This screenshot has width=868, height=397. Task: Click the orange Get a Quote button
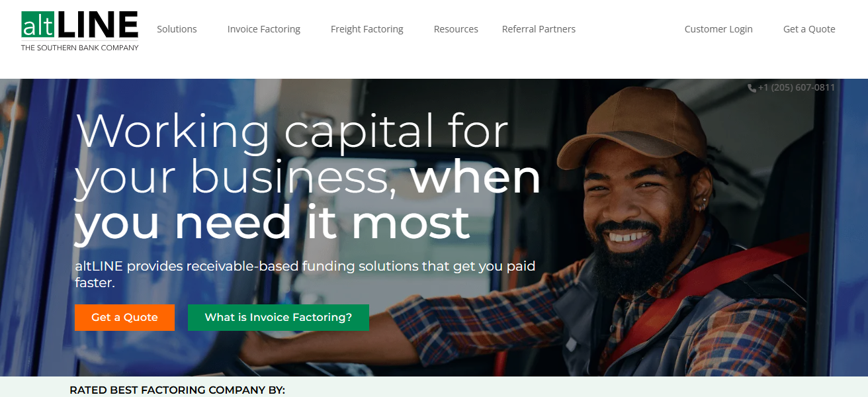click(x=124, y=318)
